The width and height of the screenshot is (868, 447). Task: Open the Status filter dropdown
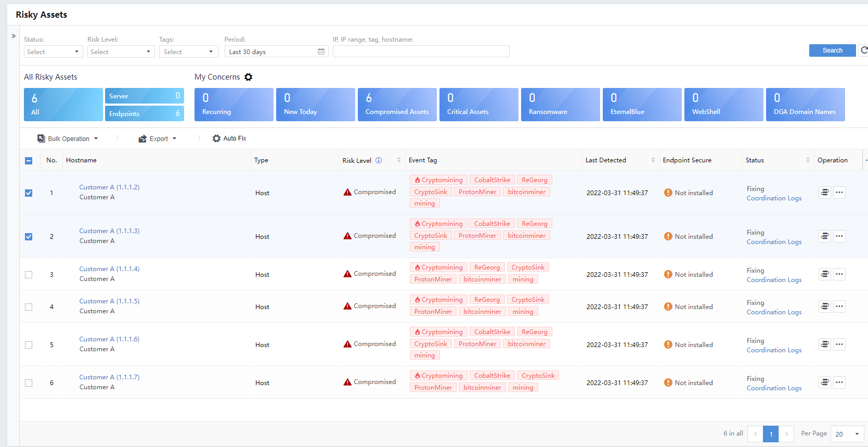pyautogui.click(x=53, y=52)
